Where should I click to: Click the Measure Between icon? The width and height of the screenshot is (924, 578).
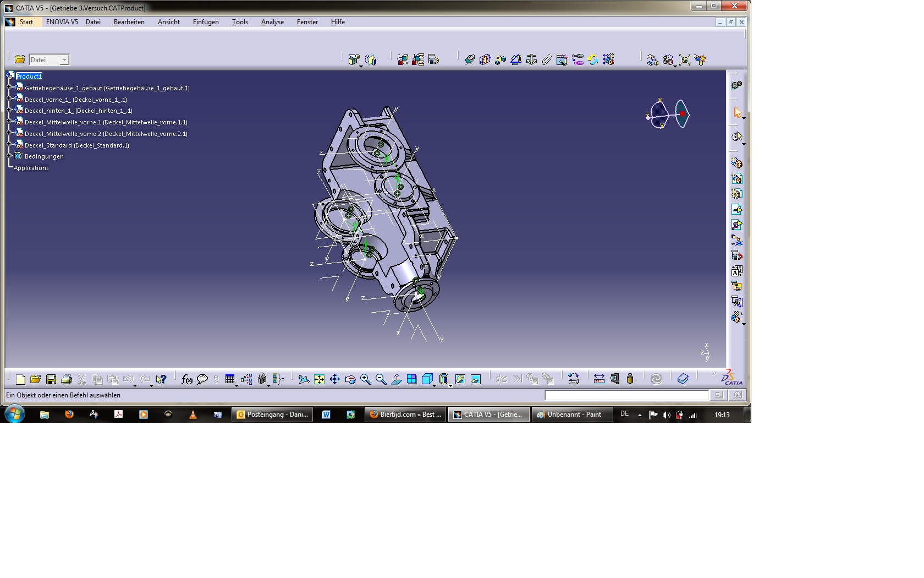point(599,379)
